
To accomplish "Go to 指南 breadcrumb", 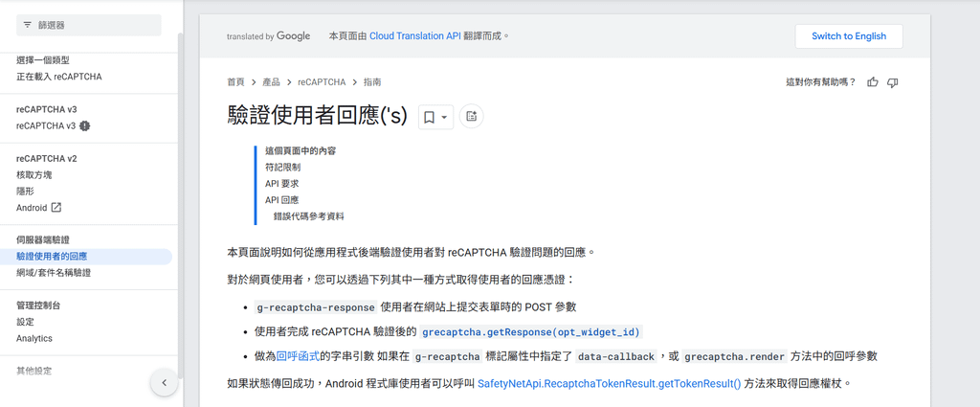I will (x=372, y=82).
